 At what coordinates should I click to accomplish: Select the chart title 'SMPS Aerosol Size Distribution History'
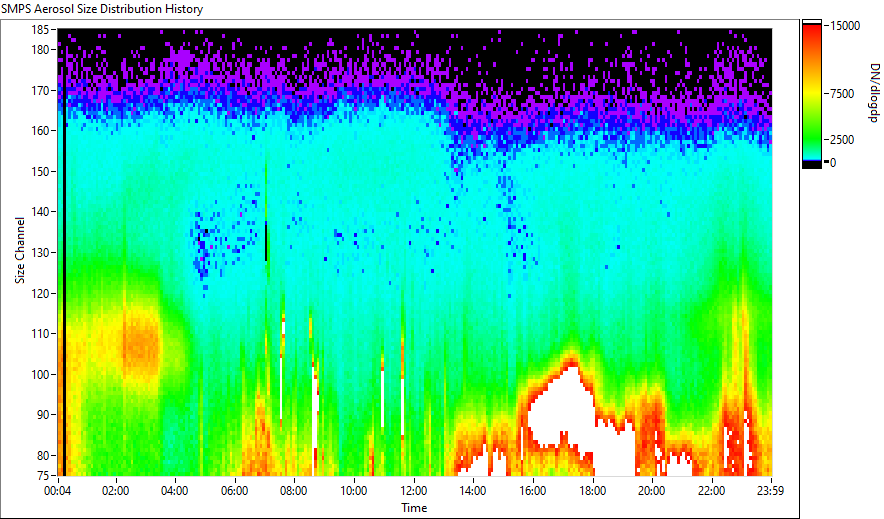point(102,9)
